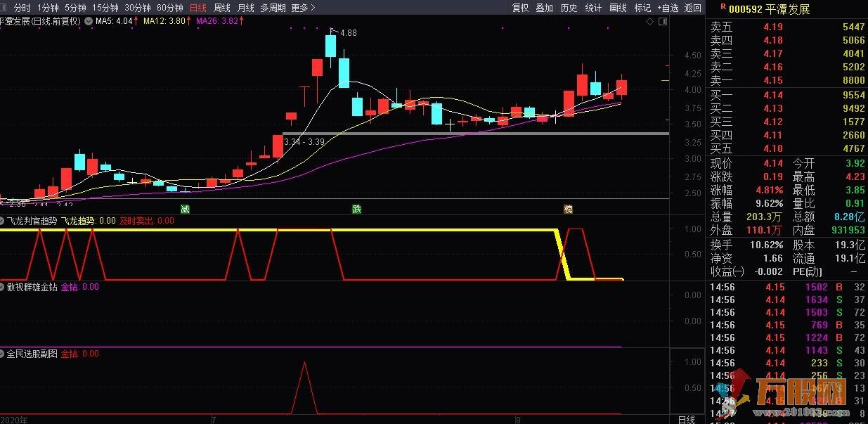Select the 30分钟 timeframe tab
Image resolution: width=868 pixels, height=424 pixels.
[138, 8]
